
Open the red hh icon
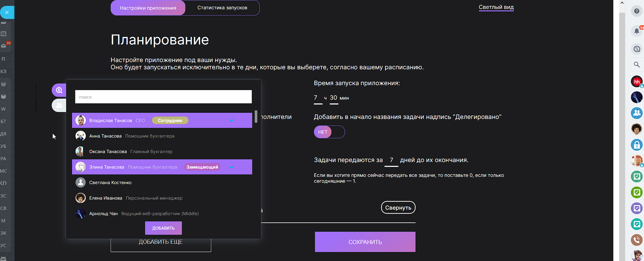click(x=636, y=82)
